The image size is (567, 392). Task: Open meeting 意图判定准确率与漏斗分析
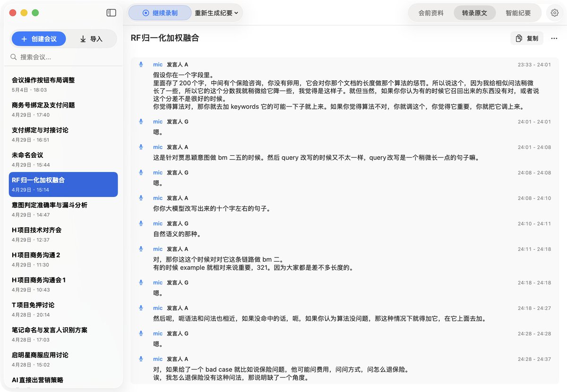coord(63,210)
